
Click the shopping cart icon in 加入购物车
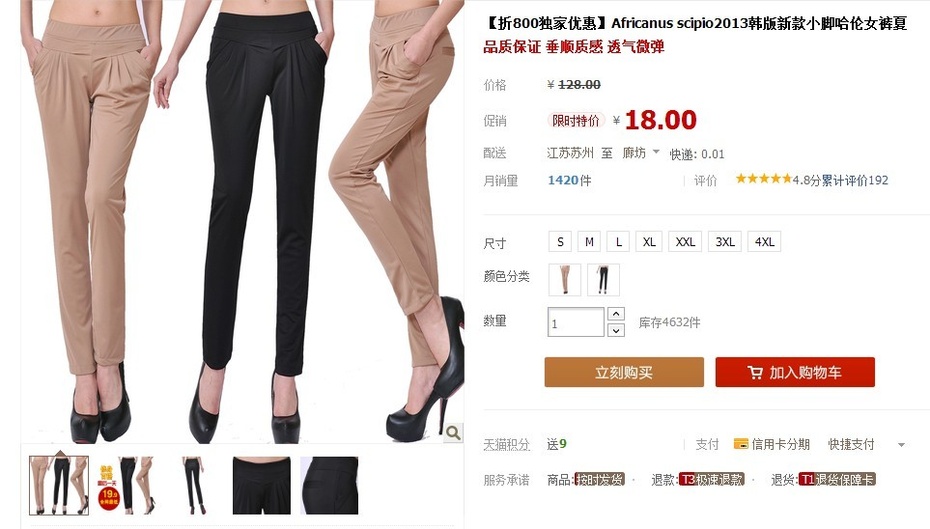(754, 372)
